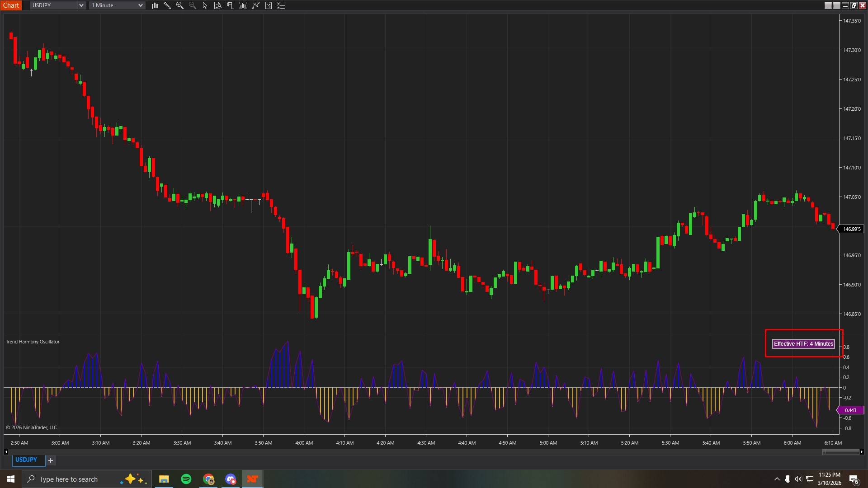Open the Chart Trader icon
Image resolution: width=868 pixels, height=488 pixels.
[230, 5]
